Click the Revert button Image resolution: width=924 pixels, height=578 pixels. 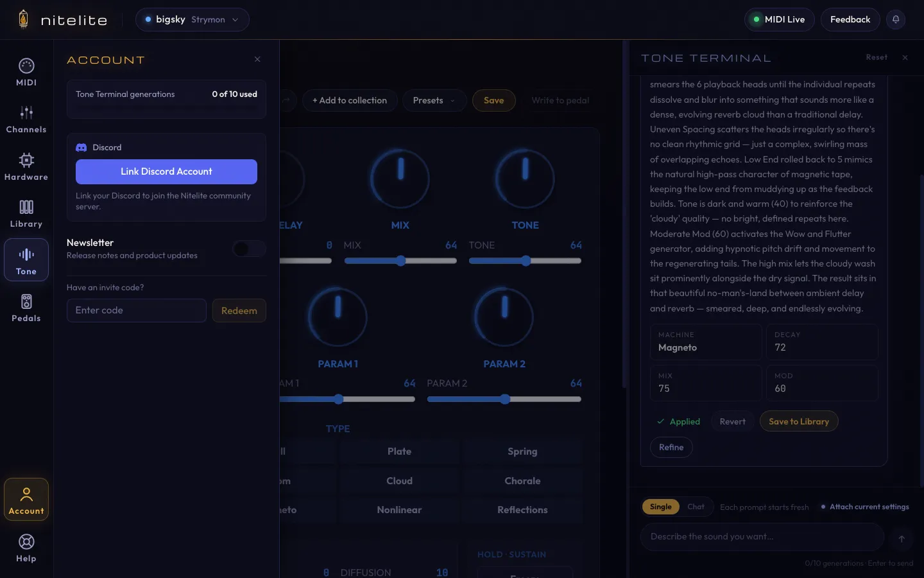click(x=732, y=421)
